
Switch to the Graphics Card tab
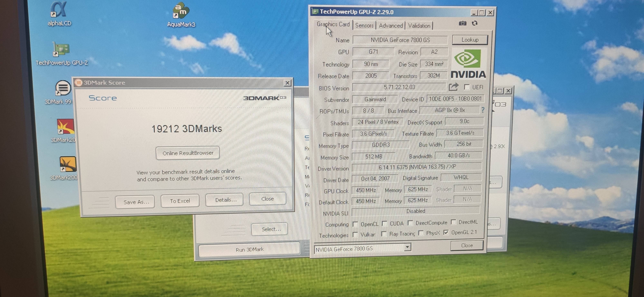(333, 24)
